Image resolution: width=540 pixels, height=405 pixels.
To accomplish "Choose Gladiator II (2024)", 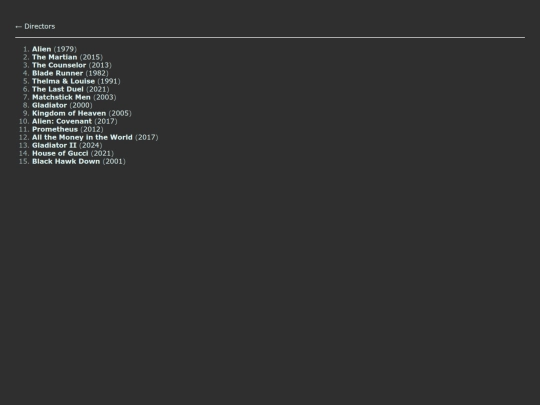I will point(67,145).
